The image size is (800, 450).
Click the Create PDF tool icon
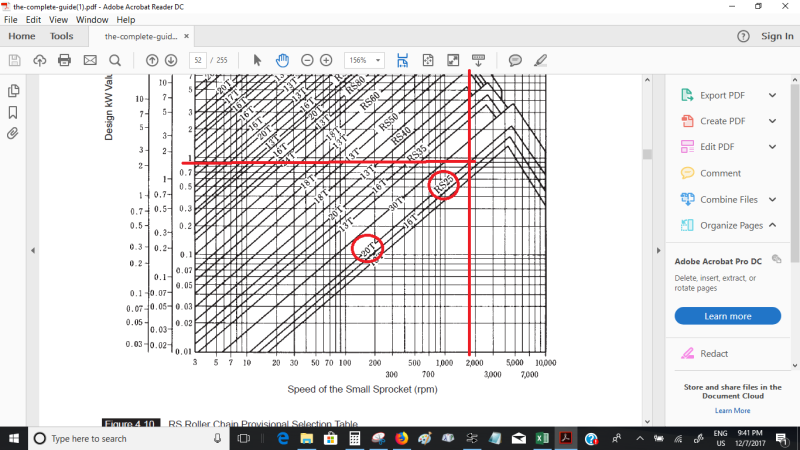point(687,121)
